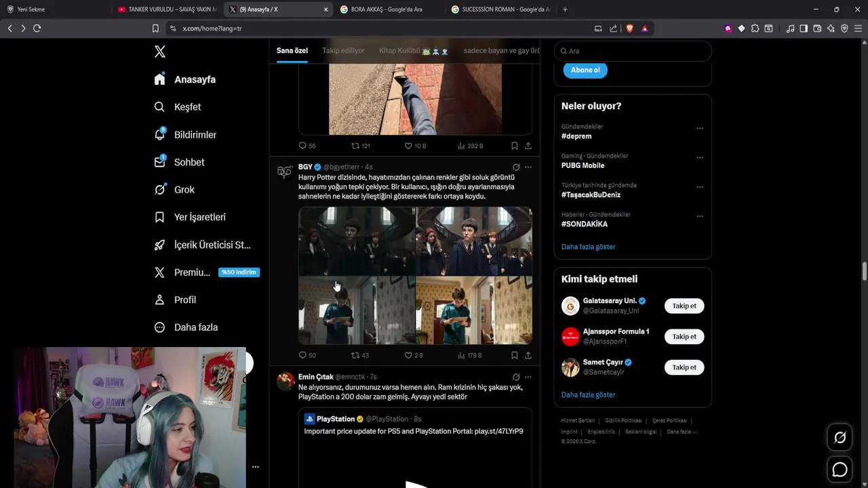Open first Harry Potter comparison image

pyautogui.click(x=357, y=241)
